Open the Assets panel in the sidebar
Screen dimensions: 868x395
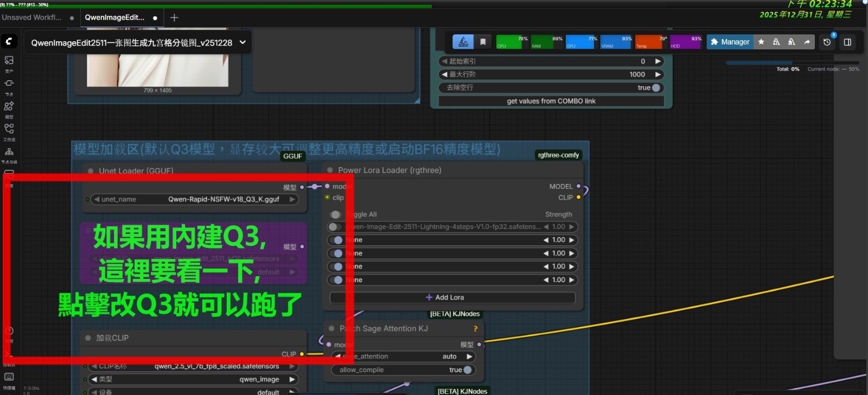tap(9, 61)
